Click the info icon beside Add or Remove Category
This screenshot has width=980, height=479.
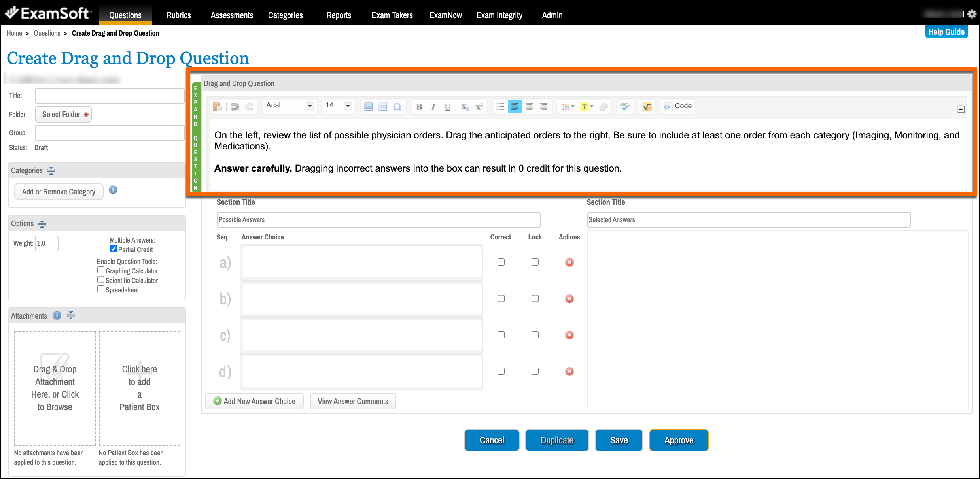tap(113, 190)
